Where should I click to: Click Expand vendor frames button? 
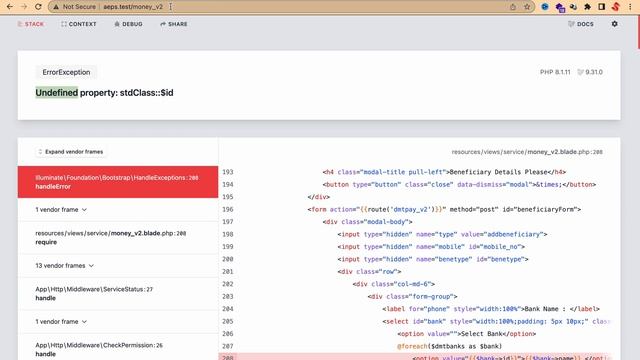(x=70, y=152)
